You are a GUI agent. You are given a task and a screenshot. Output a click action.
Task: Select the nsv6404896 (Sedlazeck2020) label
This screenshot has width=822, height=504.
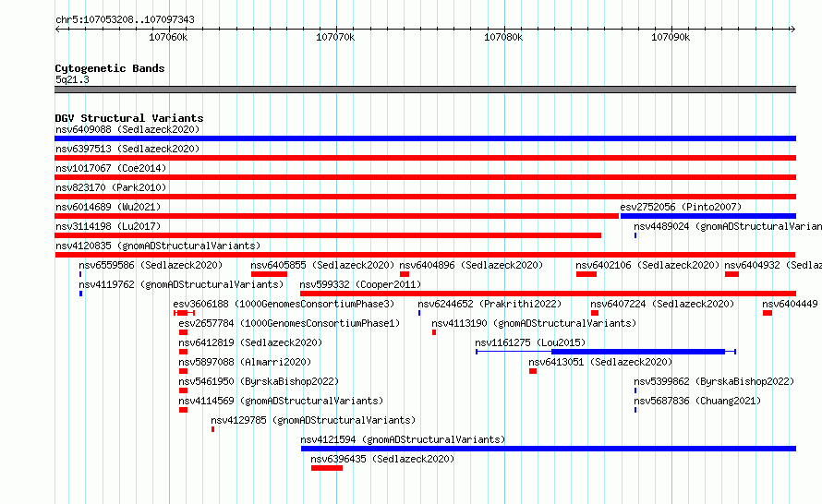[x=471, y=265]
